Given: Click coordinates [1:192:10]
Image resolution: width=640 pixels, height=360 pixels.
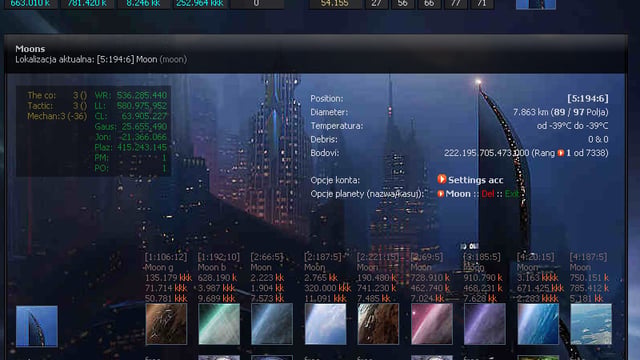Looking at the screenshot, I should [x=219, y=257].
